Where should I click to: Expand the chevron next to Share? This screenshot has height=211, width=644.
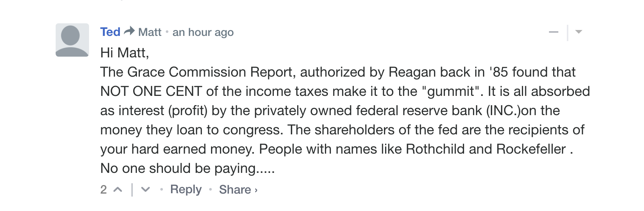(256, 190)
